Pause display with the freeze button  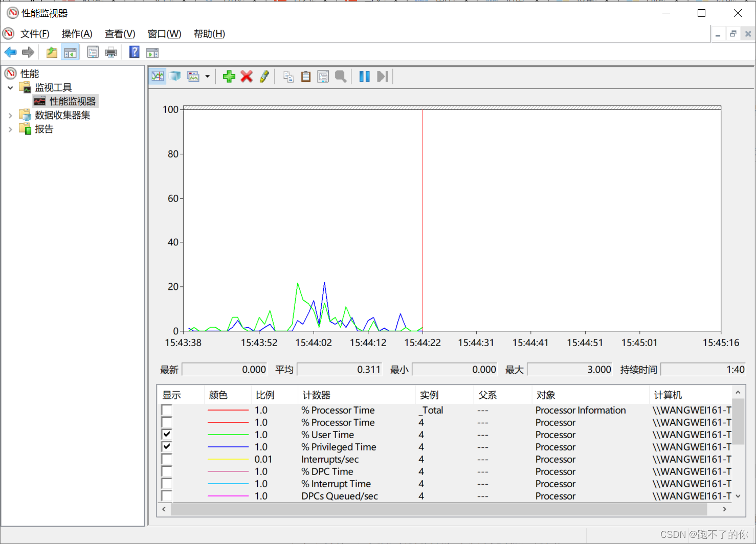point(364,76)
